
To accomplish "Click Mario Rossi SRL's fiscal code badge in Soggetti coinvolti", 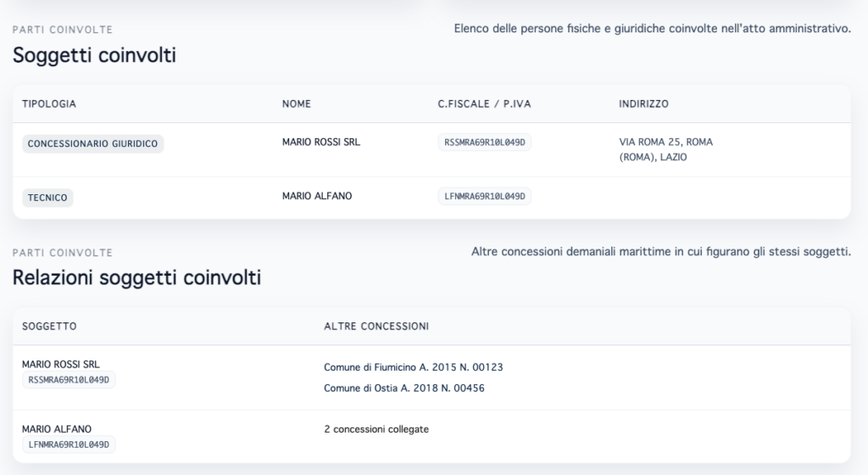I will [485, 142].
